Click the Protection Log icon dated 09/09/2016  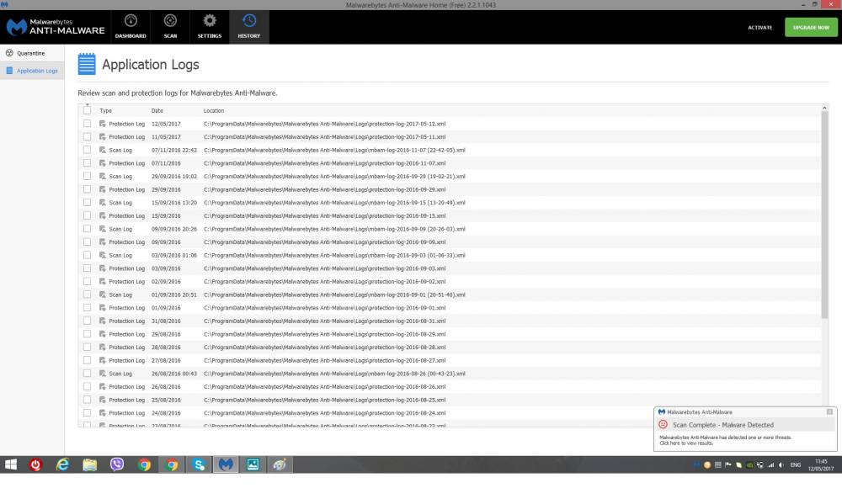coord(103,242)
